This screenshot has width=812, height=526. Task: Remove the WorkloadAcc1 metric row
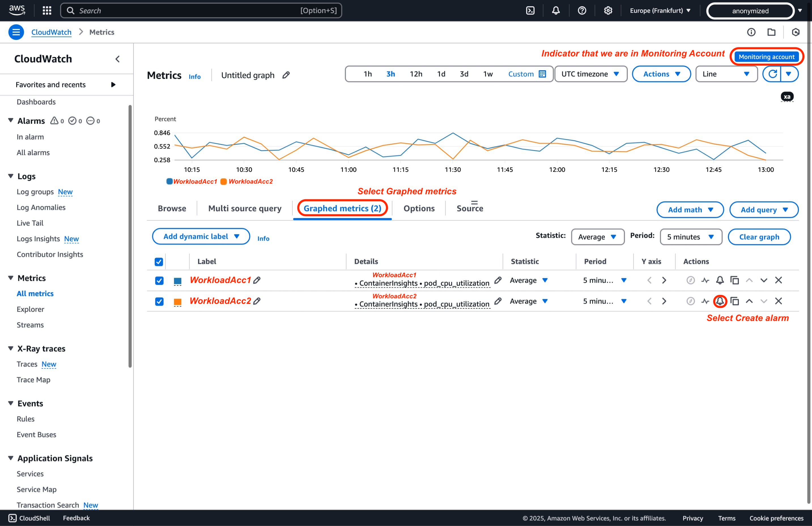778,280
